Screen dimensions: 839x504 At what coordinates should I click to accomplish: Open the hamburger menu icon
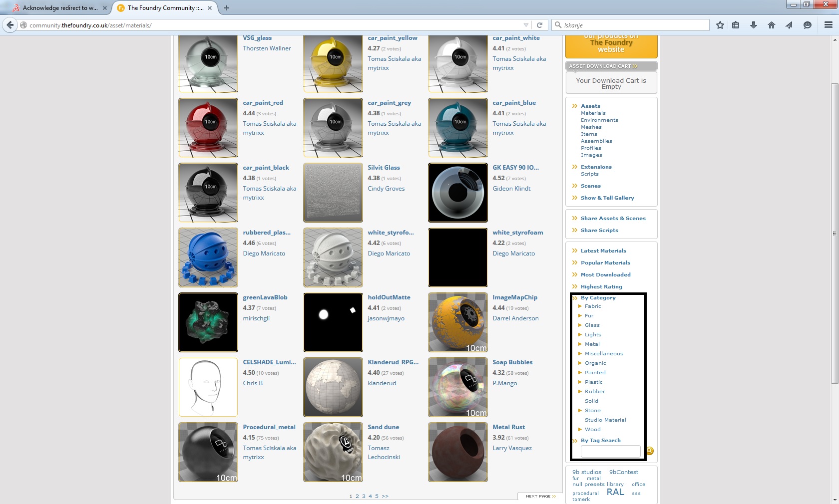coord(829,25)
